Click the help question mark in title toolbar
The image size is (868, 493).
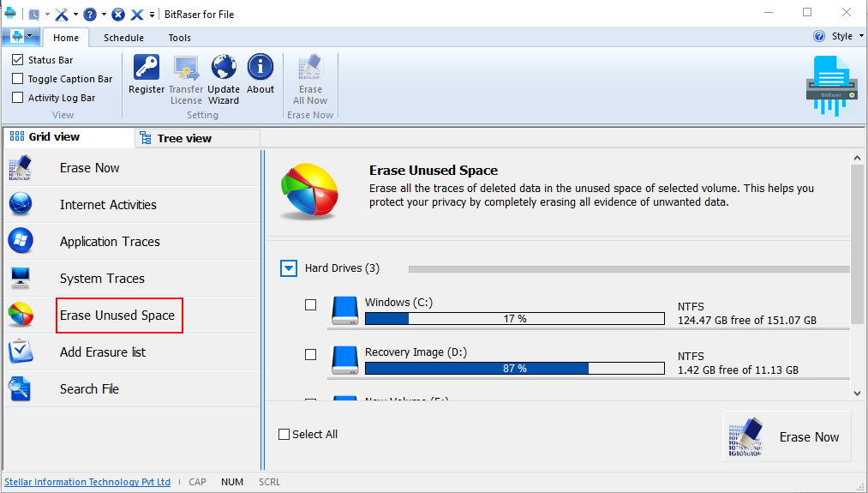(x=90, y=15)
